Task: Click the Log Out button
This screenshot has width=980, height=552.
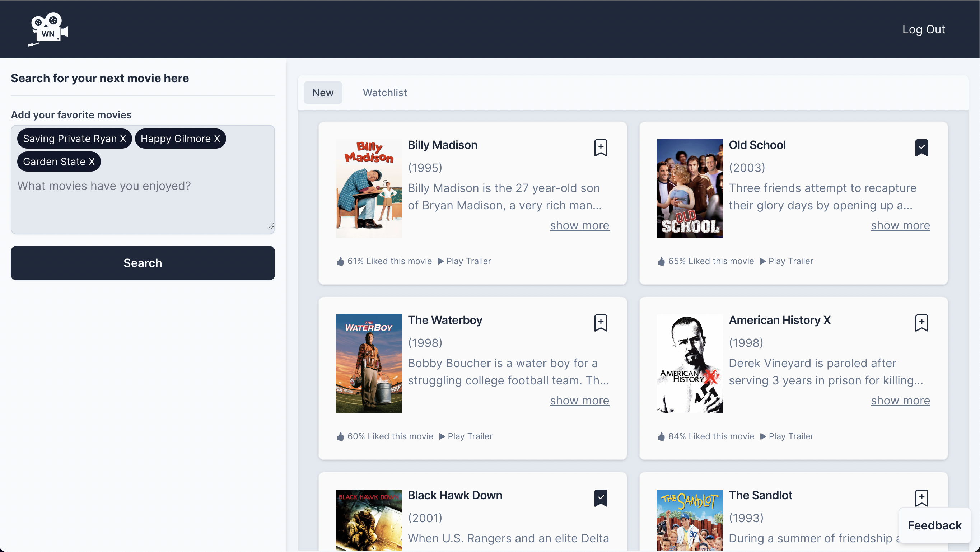Action: coord(923,29)
